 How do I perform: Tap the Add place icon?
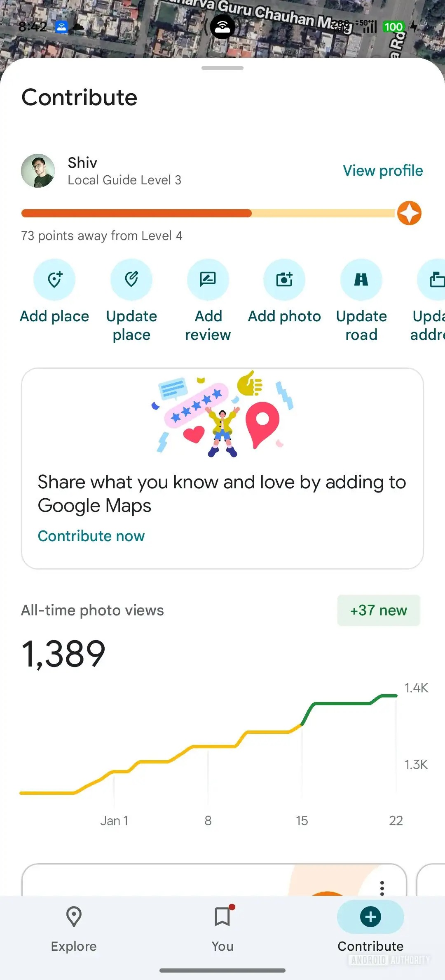pos(54,280)
